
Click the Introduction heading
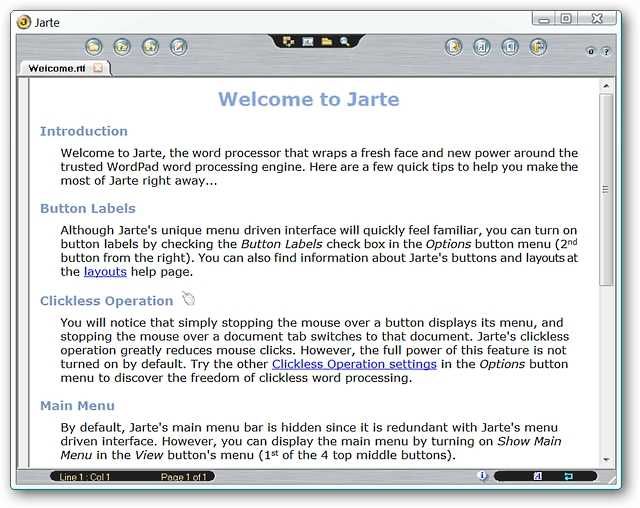(84, 131)
